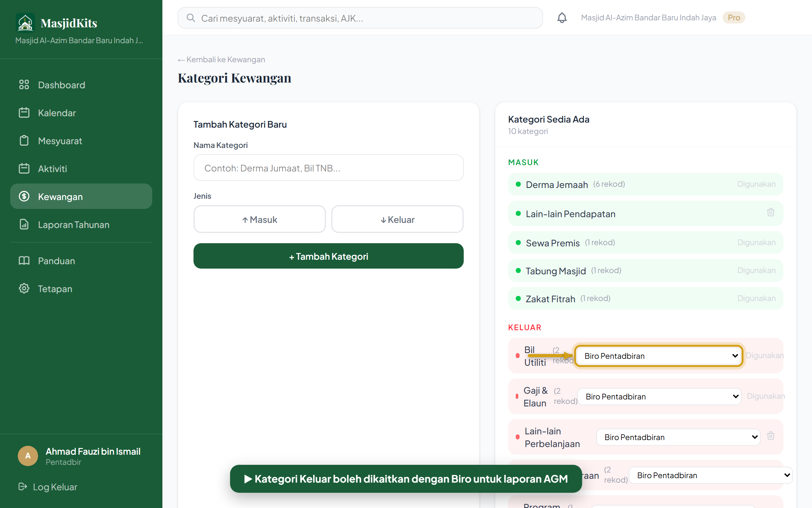This screenshot has width=812, height=508.
Task: Click the Tetapan gear icon
Action: coord(24,288)
